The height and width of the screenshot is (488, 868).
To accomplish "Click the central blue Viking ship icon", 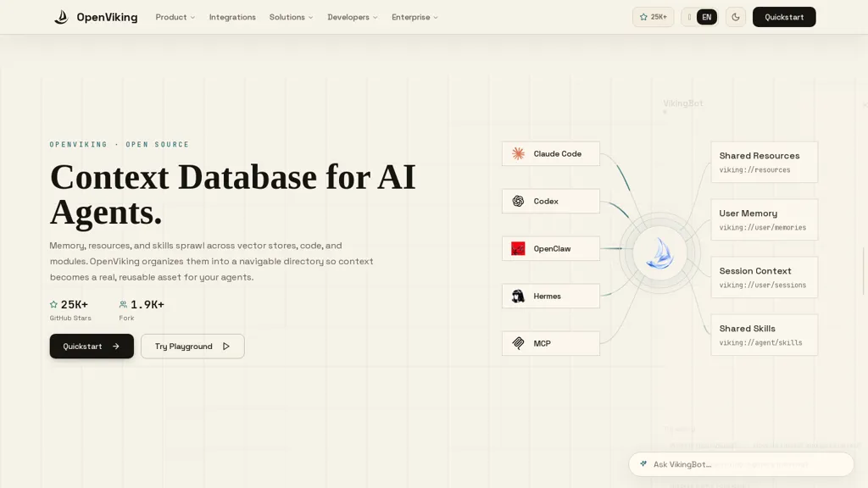I will (659, 253).
